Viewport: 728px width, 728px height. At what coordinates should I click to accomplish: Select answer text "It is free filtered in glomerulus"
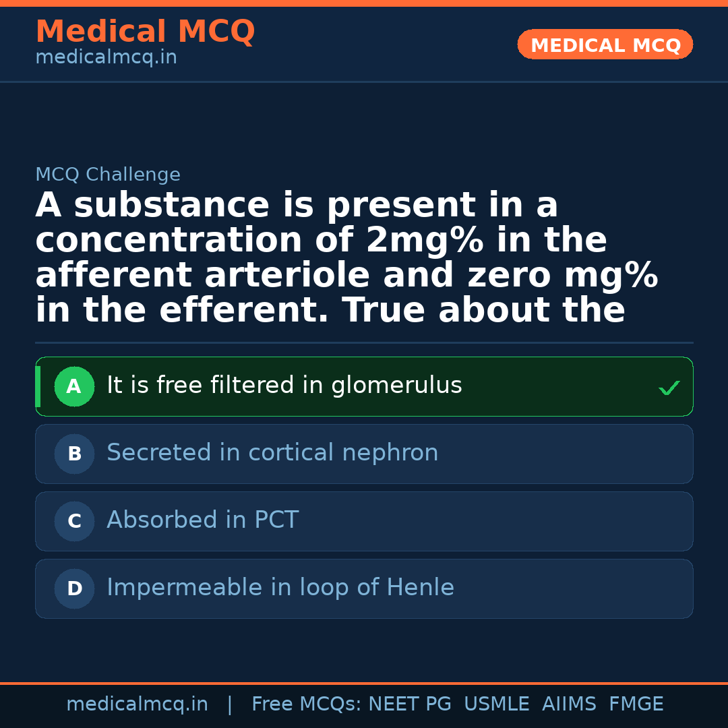click(x=284, y=386)
